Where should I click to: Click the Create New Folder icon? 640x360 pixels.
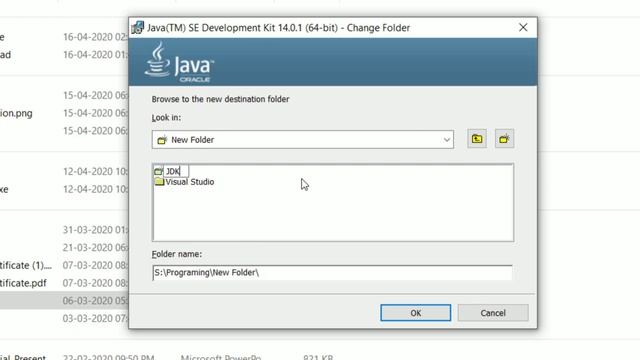click(x=504, y=139)
